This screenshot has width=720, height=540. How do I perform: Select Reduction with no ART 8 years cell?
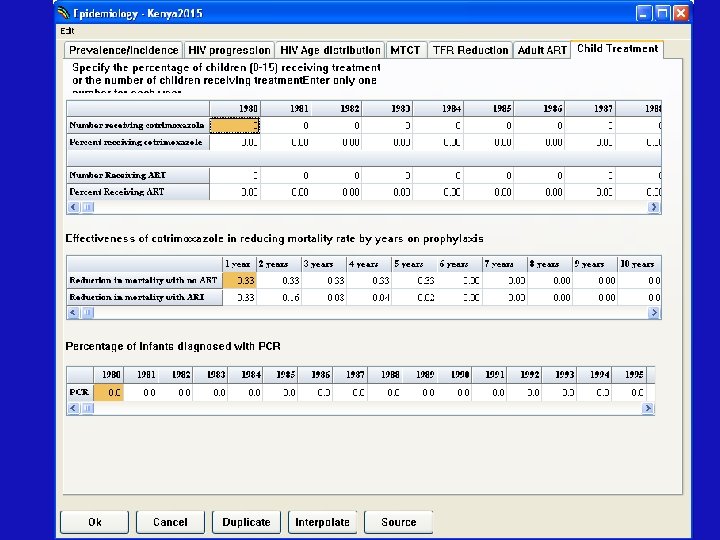(549, 280)
